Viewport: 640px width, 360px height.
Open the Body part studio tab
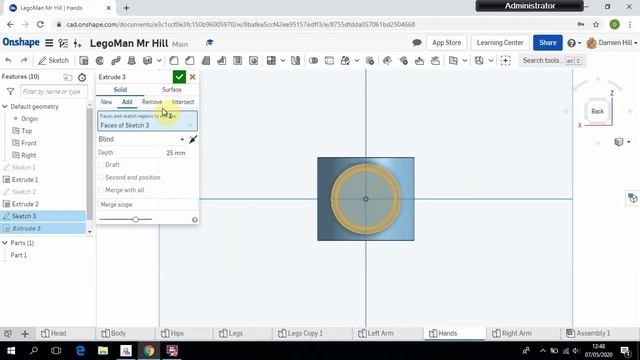113,333
